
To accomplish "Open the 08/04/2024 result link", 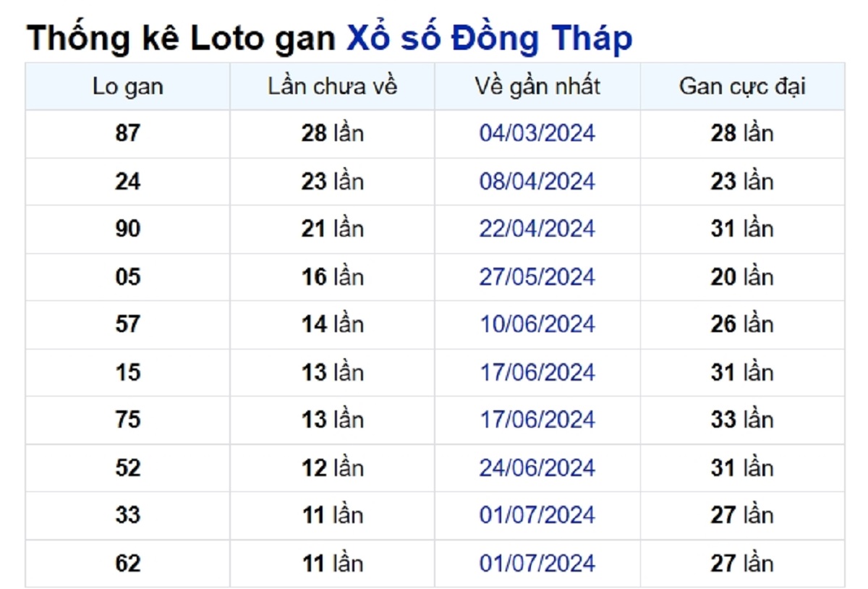I will tap(537, 181).
